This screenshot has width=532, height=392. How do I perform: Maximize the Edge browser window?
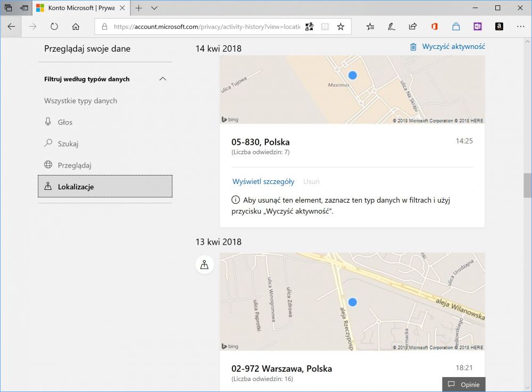tap(497, 8)
